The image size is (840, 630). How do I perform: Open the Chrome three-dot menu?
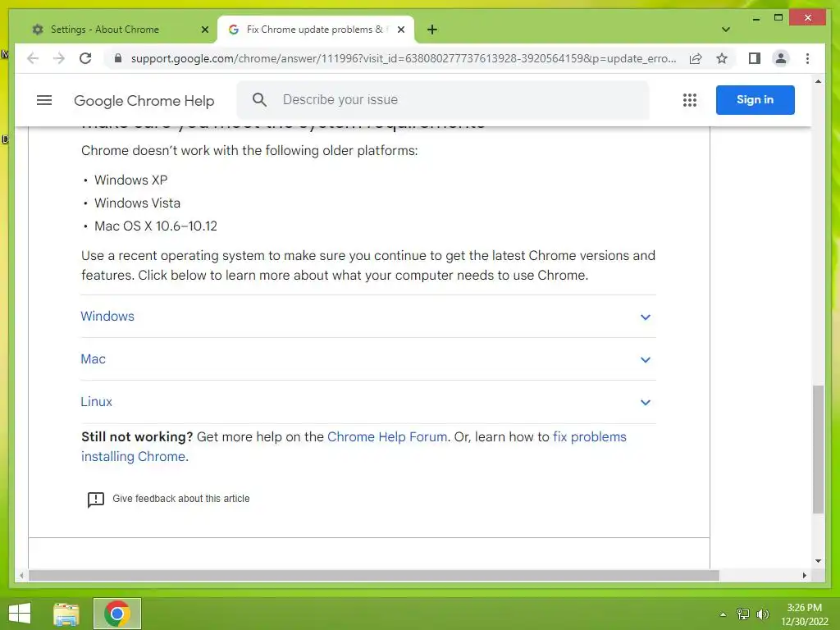click(x=807, y=58)
